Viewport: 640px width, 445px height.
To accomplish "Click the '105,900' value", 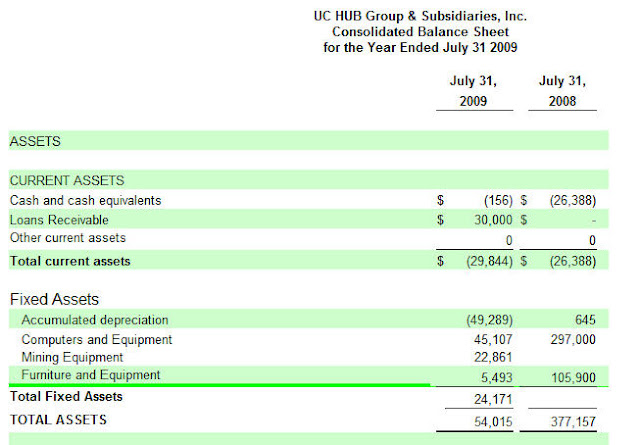I will (x=573, y=378).
